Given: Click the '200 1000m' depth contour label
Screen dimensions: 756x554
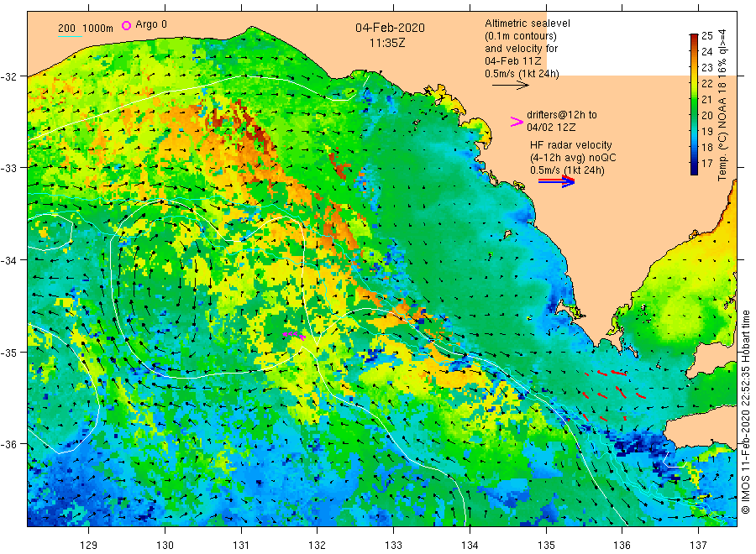Looking at the screenshot, I should (86, 29).
